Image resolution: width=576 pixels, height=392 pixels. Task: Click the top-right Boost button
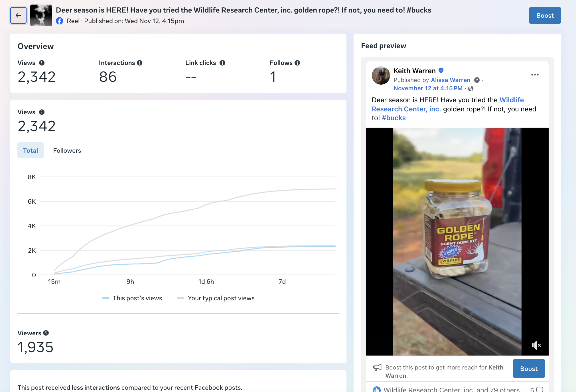tap(545, 15)
